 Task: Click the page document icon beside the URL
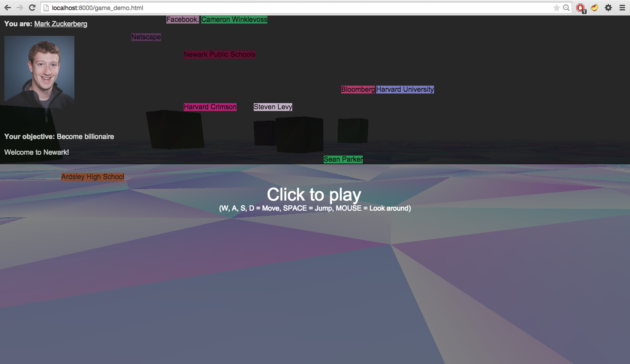[x=46, y=8]
